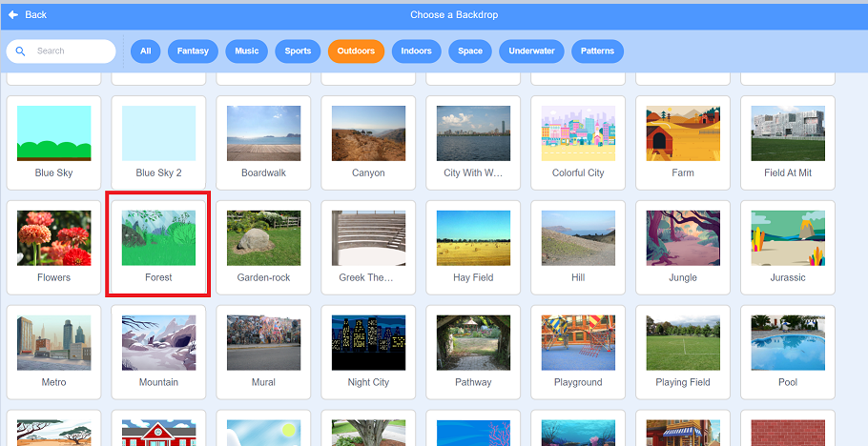
Task: Filter backdrops by Space
Action: point(470,51)
